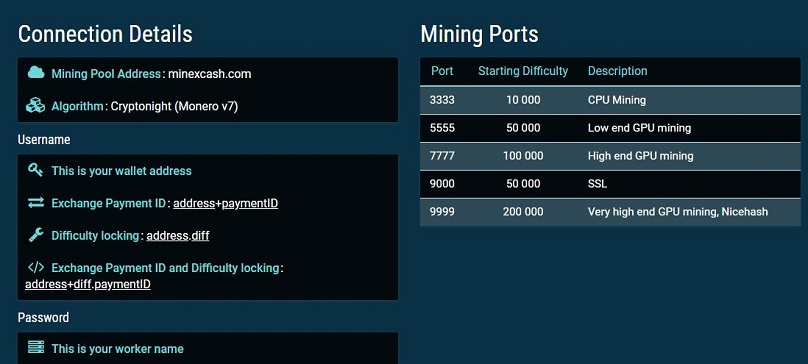Click the Port column header
Screen dimensions: 808x364
(442, 71)
